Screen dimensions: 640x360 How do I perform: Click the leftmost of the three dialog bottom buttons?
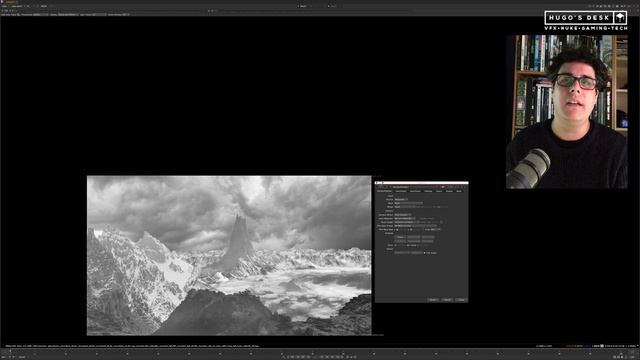(x=433, y=300)
